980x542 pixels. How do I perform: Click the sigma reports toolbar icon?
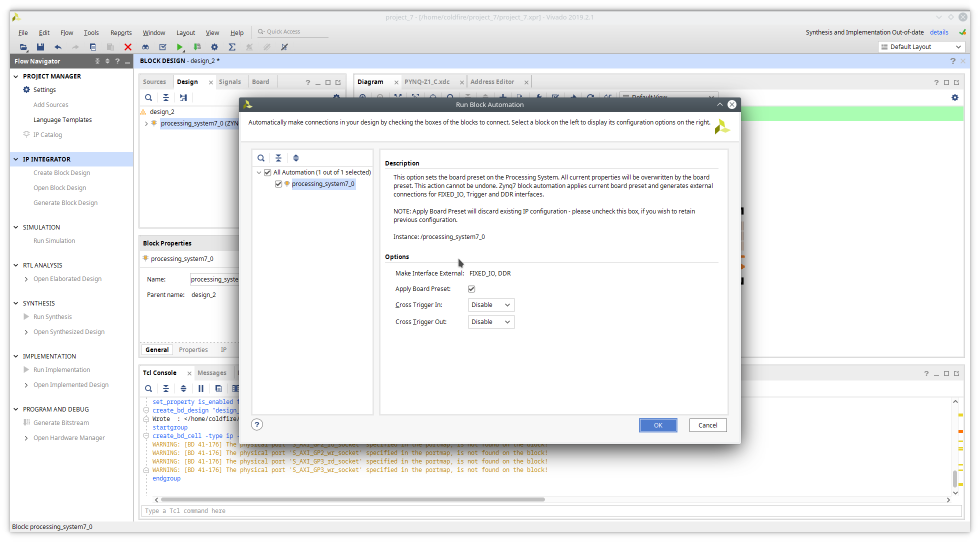click(232, 47)
